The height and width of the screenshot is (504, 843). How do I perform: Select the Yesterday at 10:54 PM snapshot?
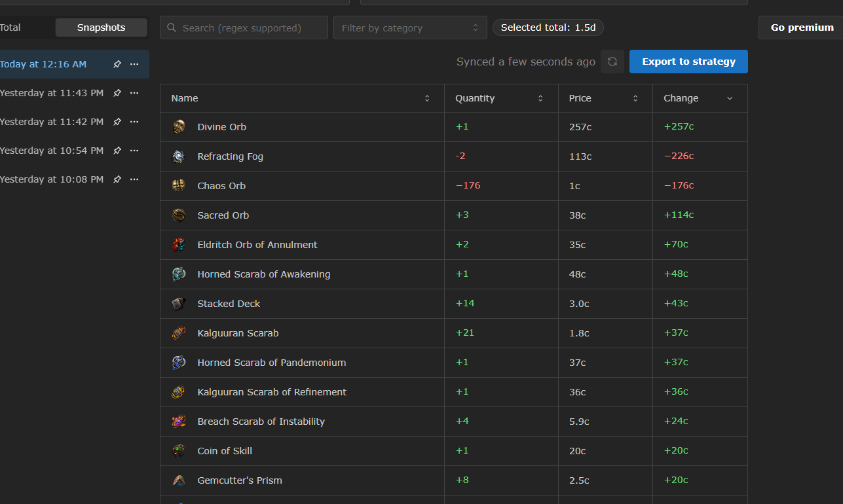click(52, 151)
